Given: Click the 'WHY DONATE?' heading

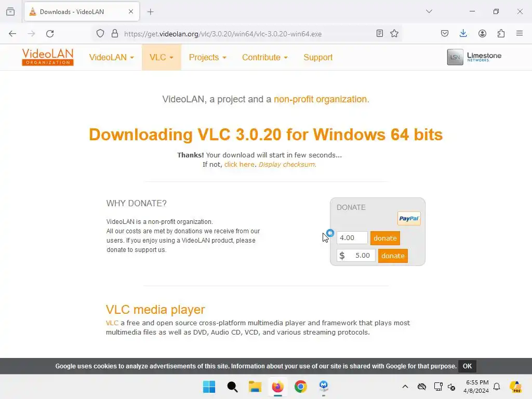Looking at the screenshot, I should pyautogui.click(x=137, y=203).
